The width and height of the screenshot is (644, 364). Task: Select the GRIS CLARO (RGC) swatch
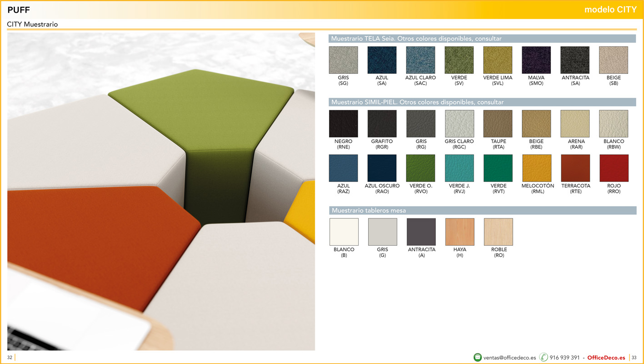coord(459,124)
